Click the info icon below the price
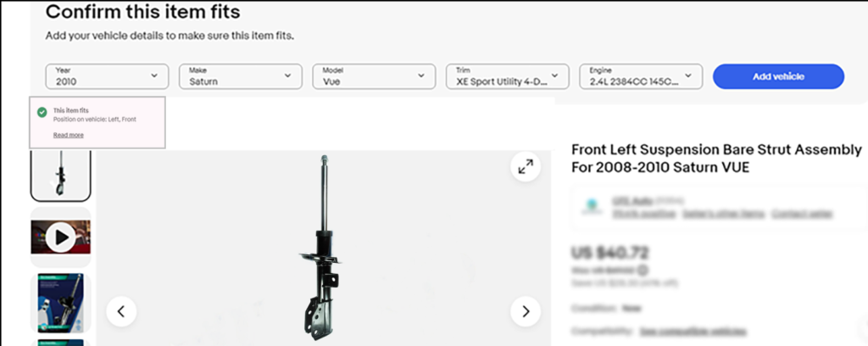 pyautogui.click(x=643, y=271)
